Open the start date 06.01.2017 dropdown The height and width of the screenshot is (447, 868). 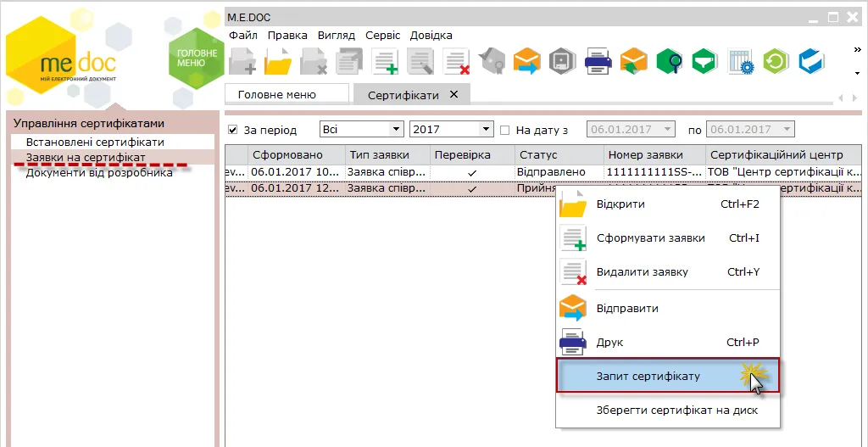pos(669,130)
